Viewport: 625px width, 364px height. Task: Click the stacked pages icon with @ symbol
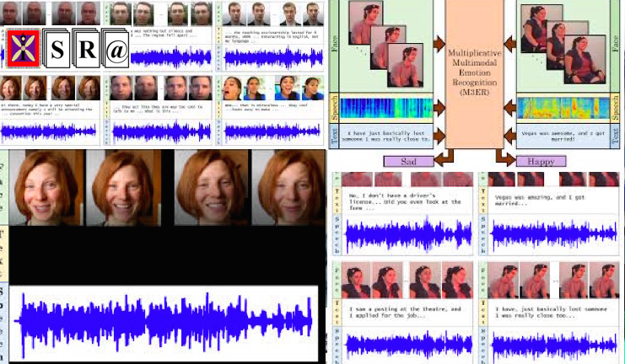click(116, 48)
